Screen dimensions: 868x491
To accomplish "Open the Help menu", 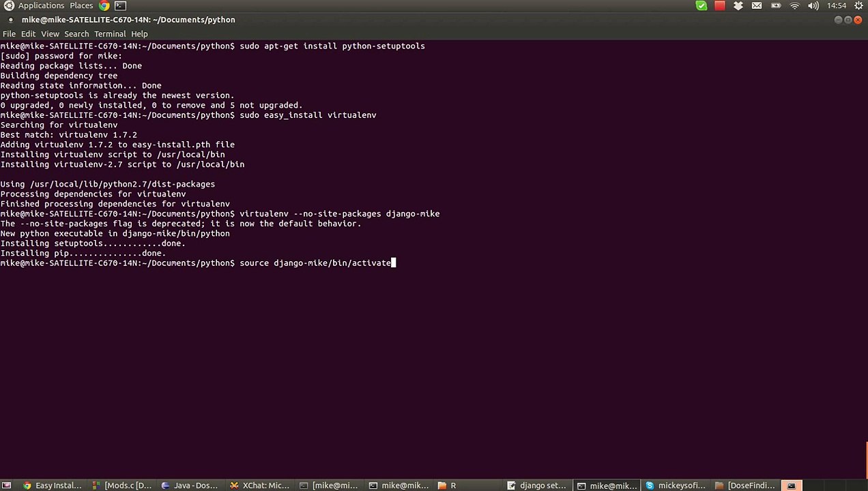I will 139,33.
